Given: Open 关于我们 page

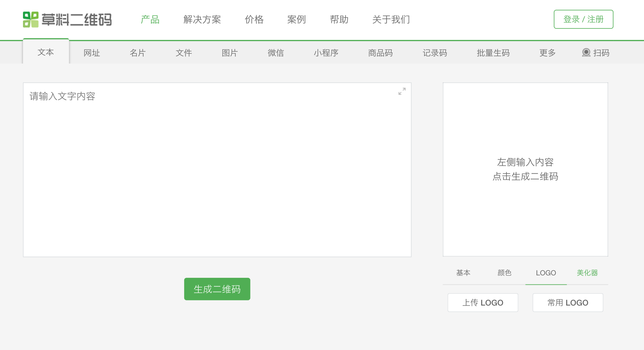Looking at the screenshot, I should [x=391, y=19].
